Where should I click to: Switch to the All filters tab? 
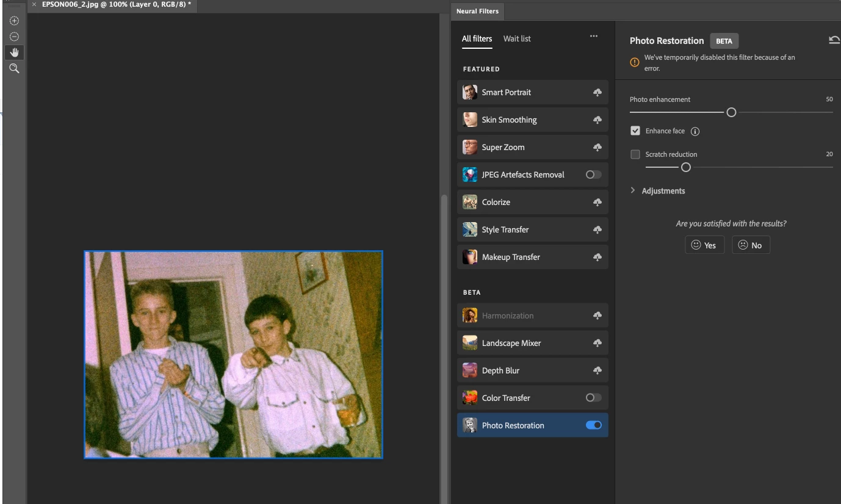pos(477,38)
